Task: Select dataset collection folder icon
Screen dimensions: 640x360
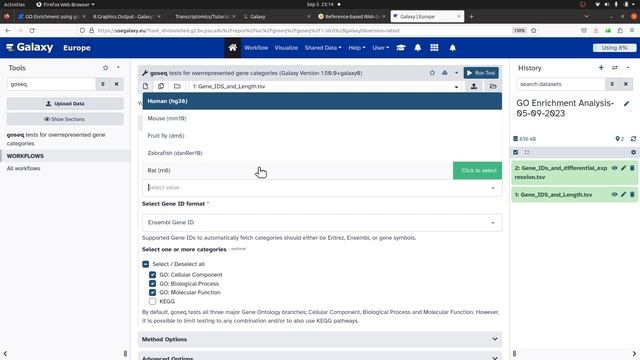Action: [x=177, y=86]
